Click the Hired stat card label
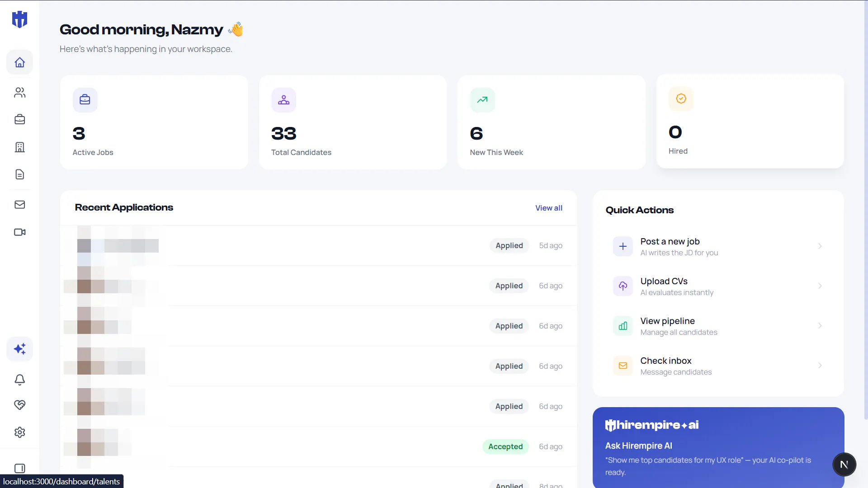The image size is (868, 488). [678, 151]
